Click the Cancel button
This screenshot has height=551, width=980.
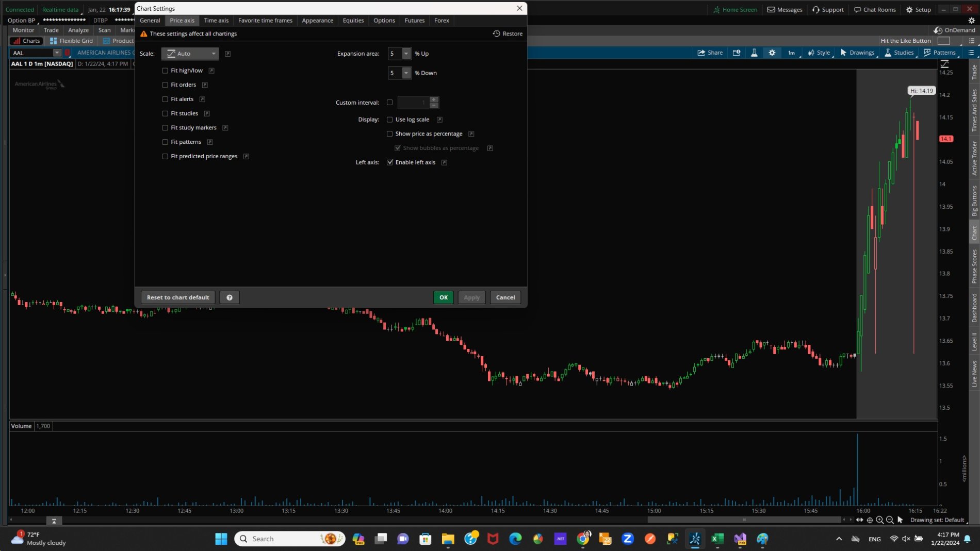click(505, 297)
